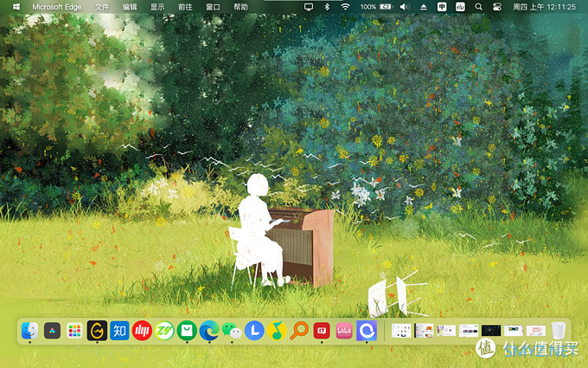Open WeChat from the dock
Image resolution: width=588 pixels, height=368 pixels.
coord(232,331)
